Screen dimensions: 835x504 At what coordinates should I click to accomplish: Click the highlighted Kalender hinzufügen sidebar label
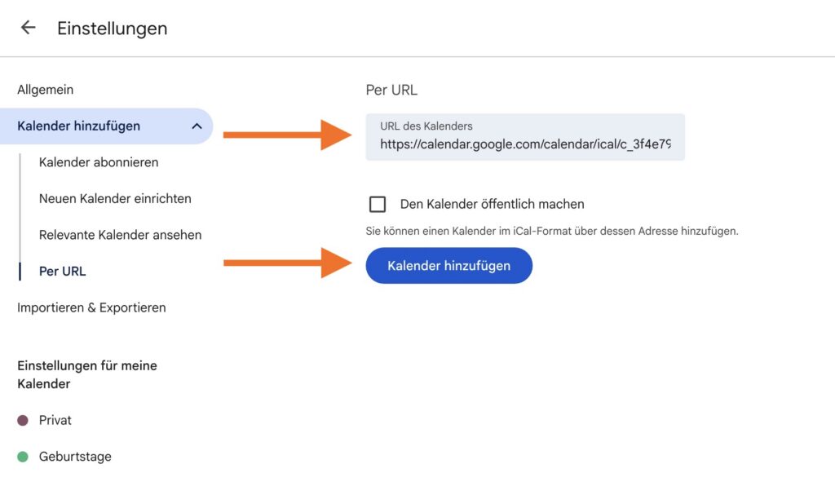(x=78, y=126)
